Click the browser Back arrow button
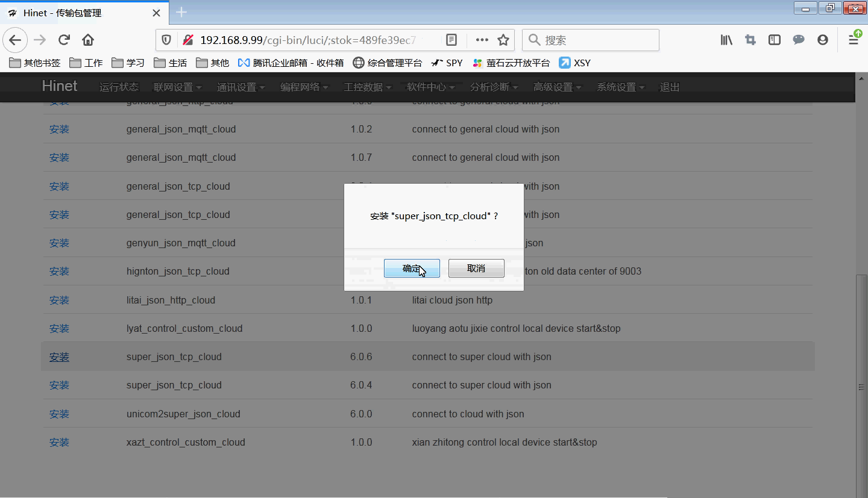This screenshot has width=868, height=498. click(15, 40)
